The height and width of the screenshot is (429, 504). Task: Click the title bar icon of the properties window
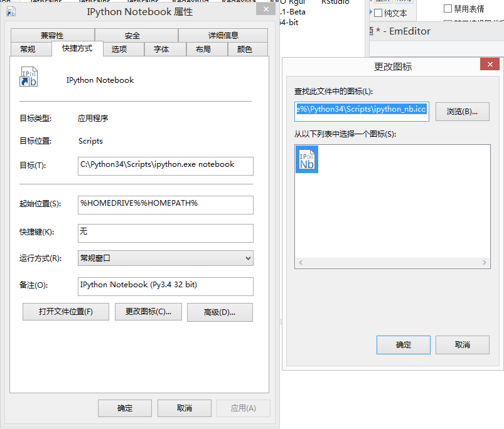[11, 11]
